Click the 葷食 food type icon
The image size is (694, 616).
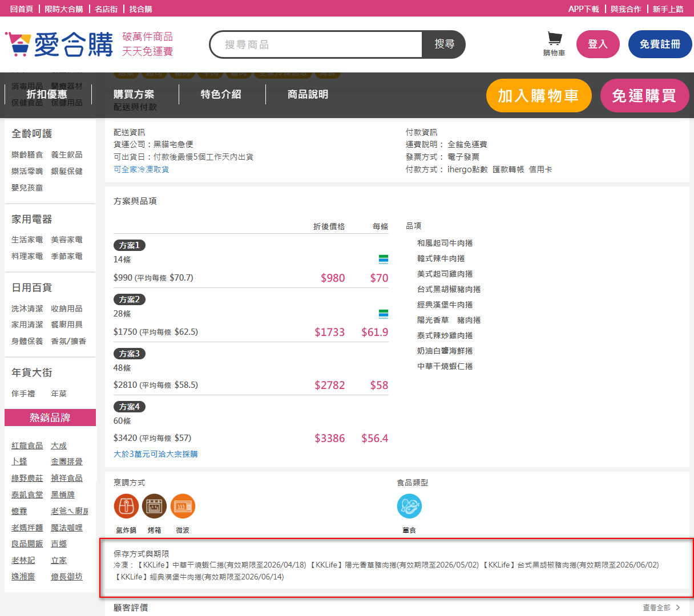[x=409, y=506]
